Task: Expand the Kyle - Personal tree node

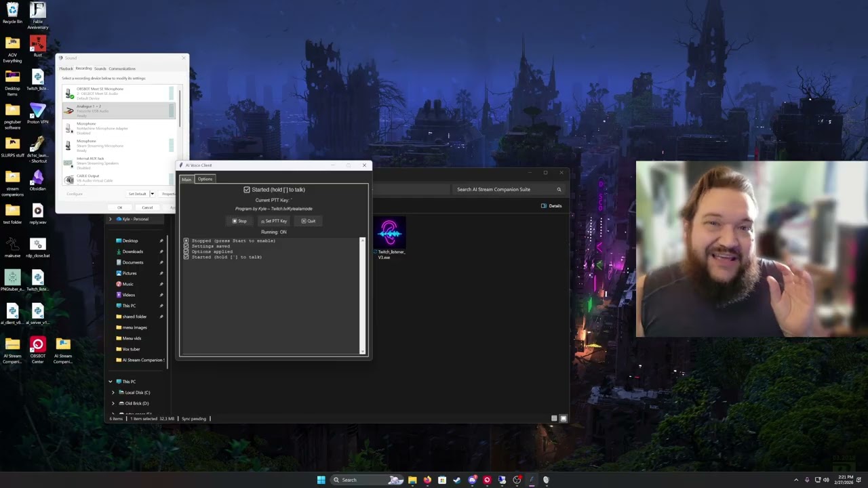Action: click(111, 219)
